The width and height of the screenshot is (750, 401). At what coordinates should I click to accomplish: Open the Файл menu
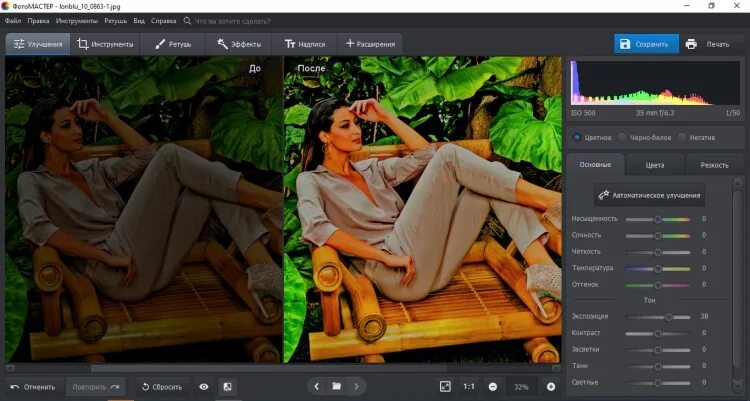13,21
